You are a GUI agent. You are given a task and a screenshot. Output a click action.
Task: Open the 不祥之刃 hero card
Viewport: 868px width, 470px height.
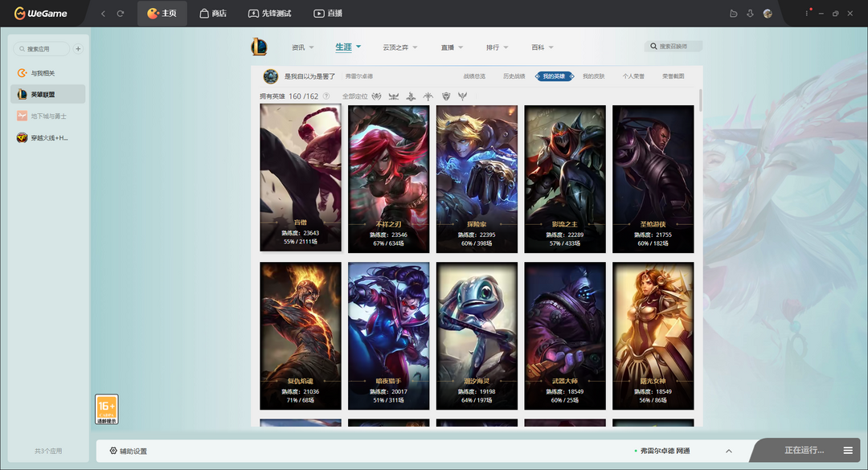[389, 179]
